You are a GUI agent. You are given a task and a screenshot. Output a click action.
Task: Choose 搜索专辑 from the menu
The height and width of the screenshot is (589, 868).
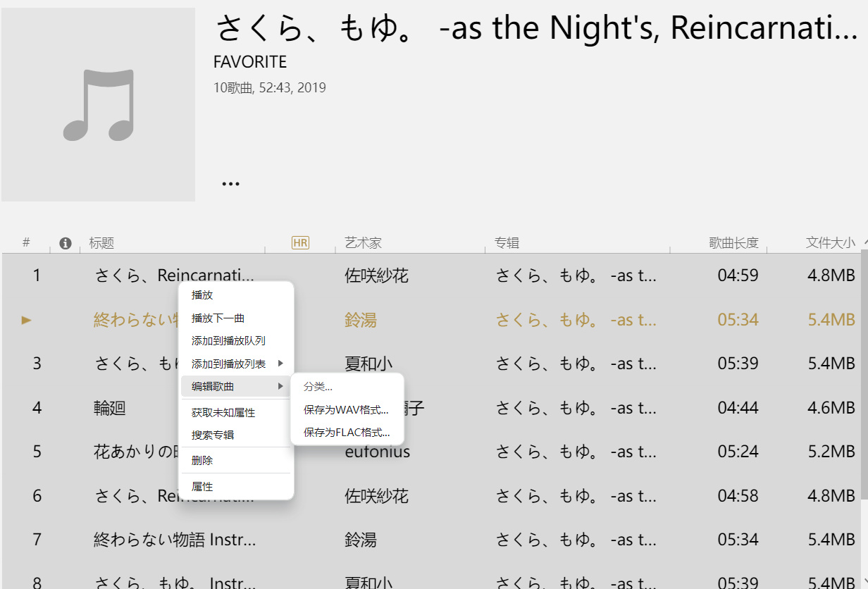[213, 435]
